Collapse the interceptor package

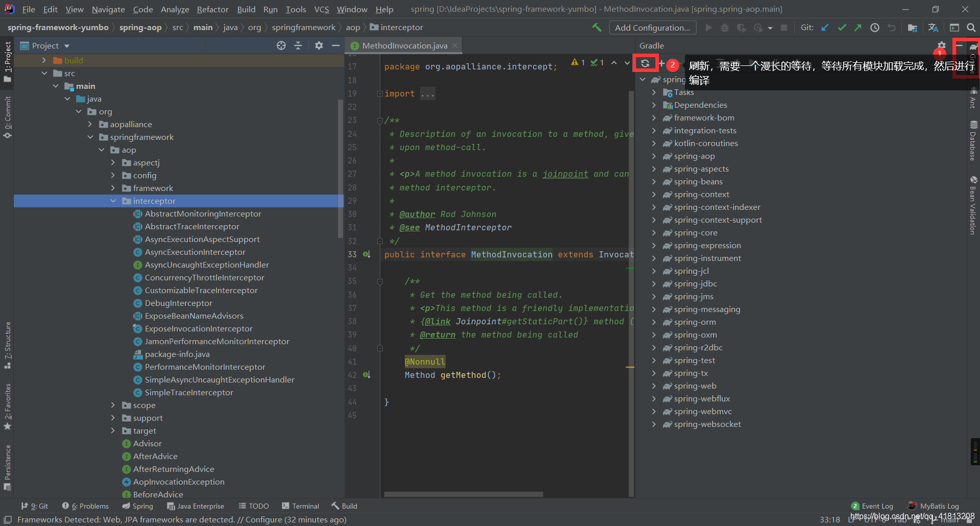pyautogui.click(x=113, y=201)
